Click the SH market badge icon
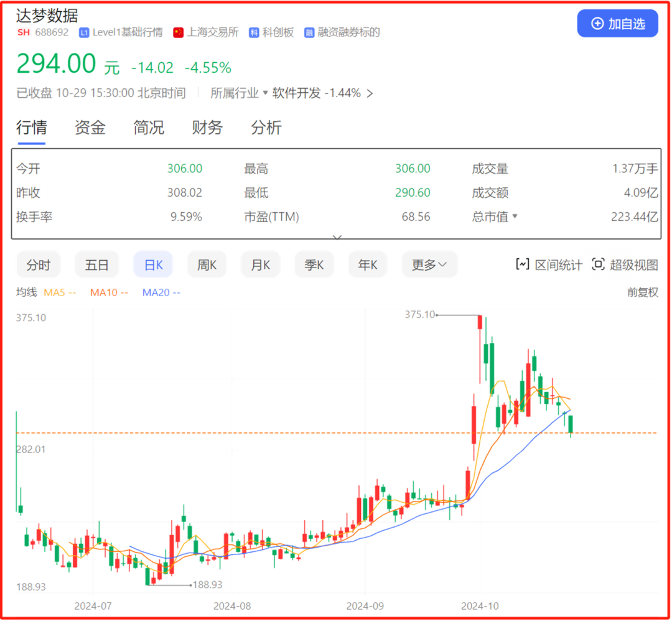The height and width of the screenshot is (621, 672). coord(24,32)
